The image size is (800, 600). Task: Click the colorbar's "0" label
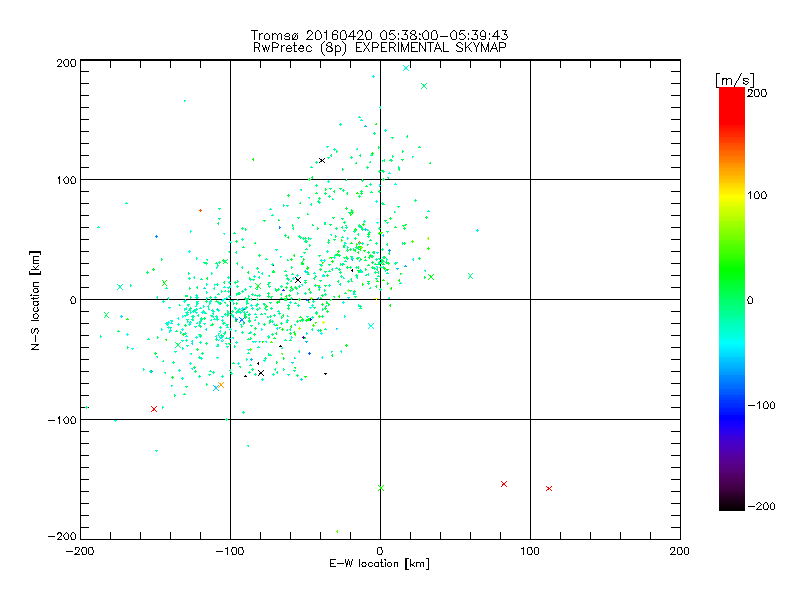coord(750,300)
